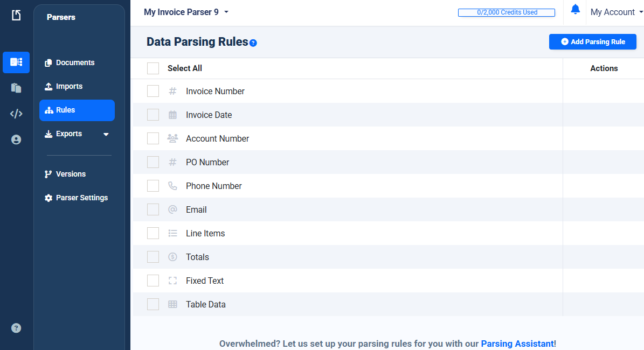644x350 pixels.
Task: Tick the Invoice Number rule checkbox
Action: click(153, 91)
